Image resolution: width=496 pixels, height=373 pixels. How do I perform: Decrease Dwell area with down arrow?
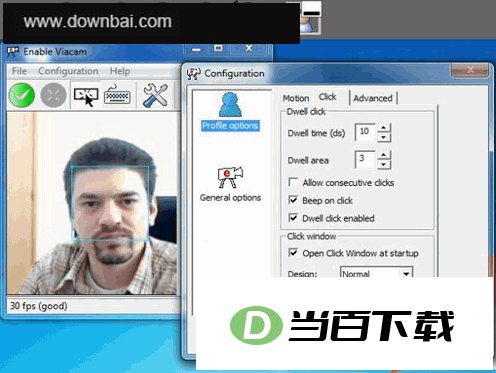[x=384, y=164]
